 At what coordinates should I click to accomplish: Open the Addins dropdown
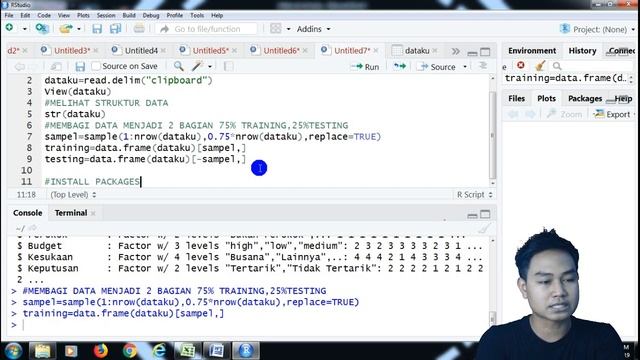click(313, 29)
